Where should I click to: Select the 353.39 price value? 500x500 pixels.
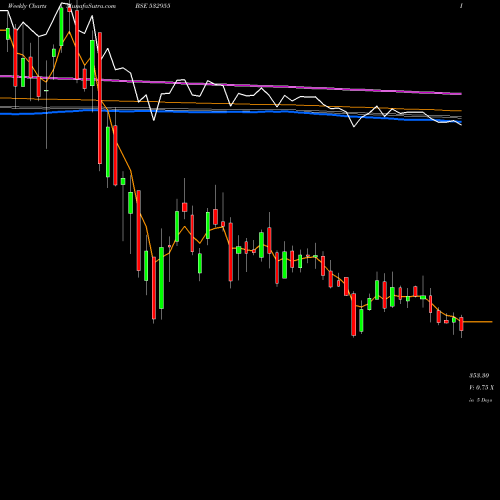coord(479,376)
